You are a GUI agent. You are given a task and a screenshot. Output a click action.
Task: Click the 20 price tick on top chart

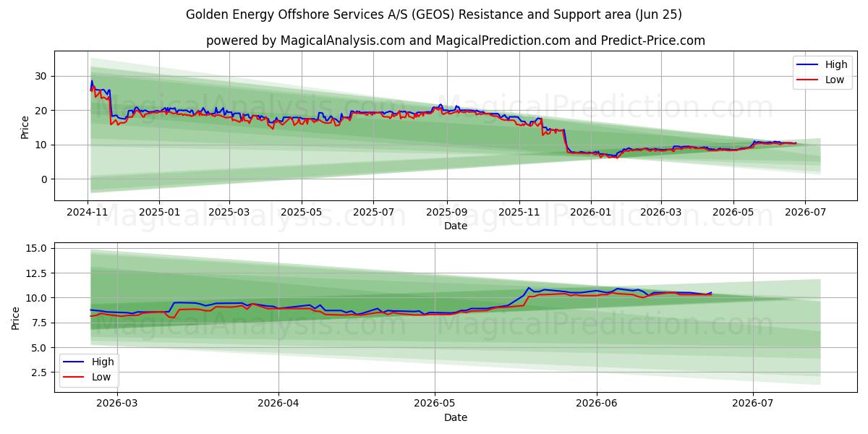coord(41,111)
